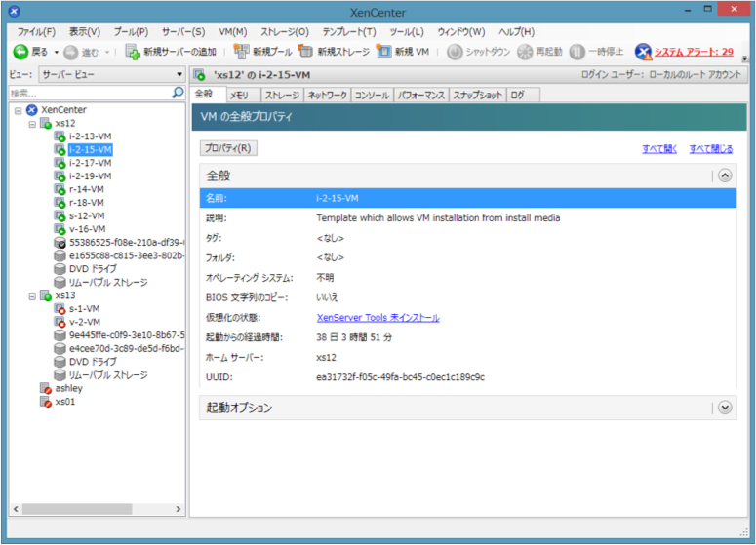Click the Add New Server icon
The height and width of the screenshot is (545, 756).
click(133, 52)
